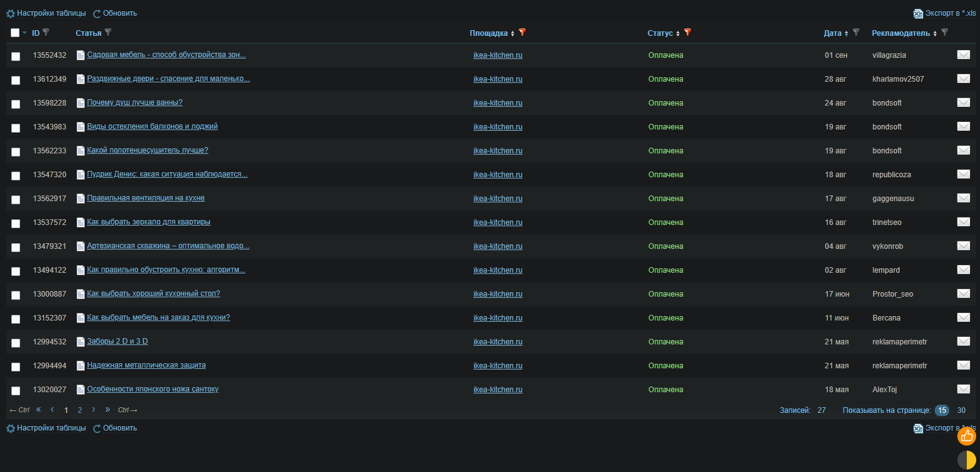This screenshot has height=472, width=980.
Task: Click bottom Обновить refresh button
Action: pos(115,428)
